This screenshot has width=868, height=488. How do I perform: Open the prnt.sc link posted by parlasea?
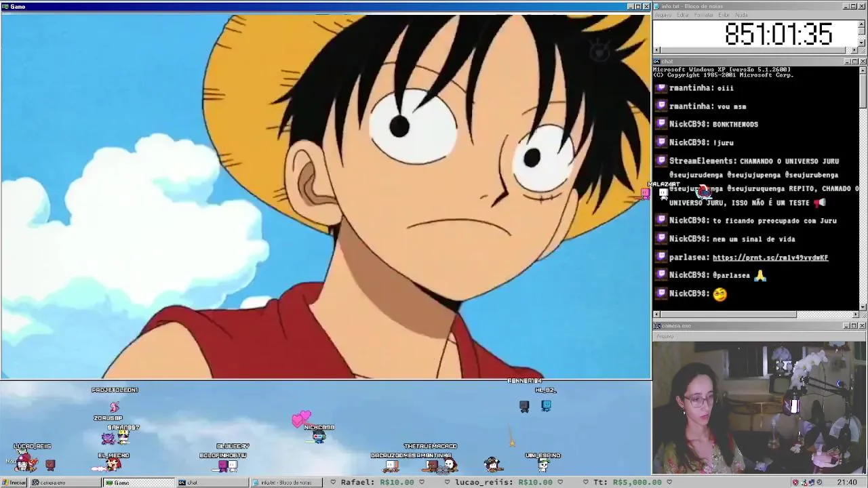point(770,258)
